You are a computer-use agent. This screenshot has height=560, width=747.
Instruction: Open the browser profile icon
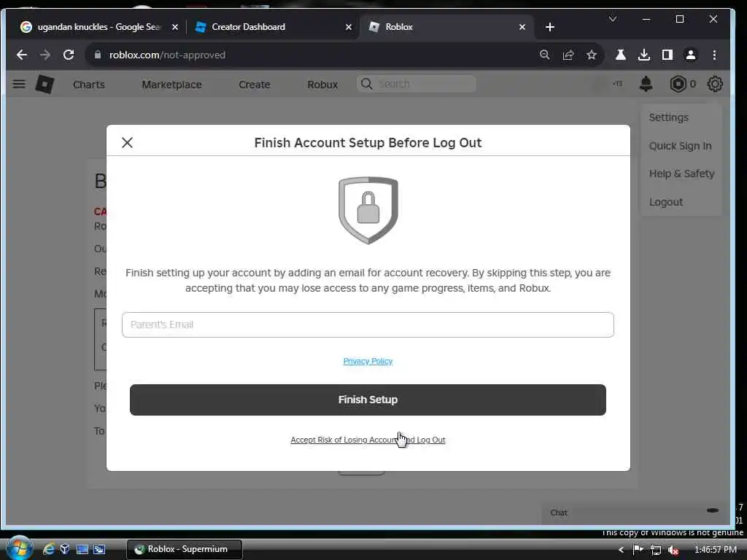point(691,55)
